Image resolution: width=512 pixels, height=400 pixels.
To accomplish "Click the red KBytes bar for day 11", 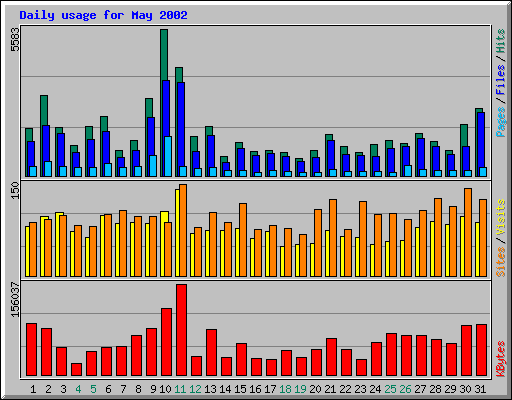I will point(181,330).
